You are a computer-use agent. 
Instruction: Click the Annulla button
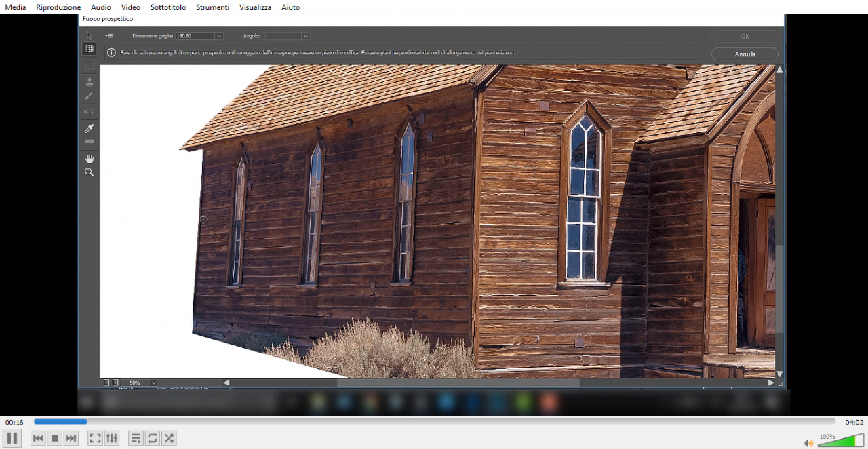click(745, 54)
